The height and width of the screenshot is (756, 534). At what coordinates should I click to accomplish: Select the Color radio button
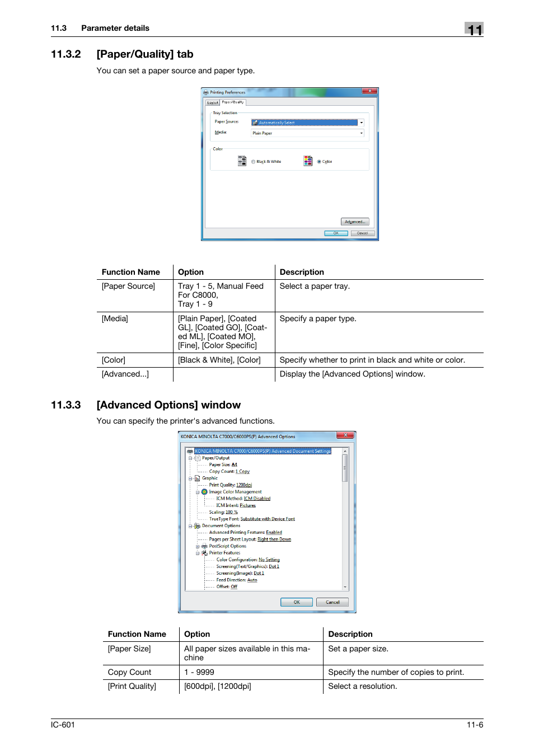319,162
